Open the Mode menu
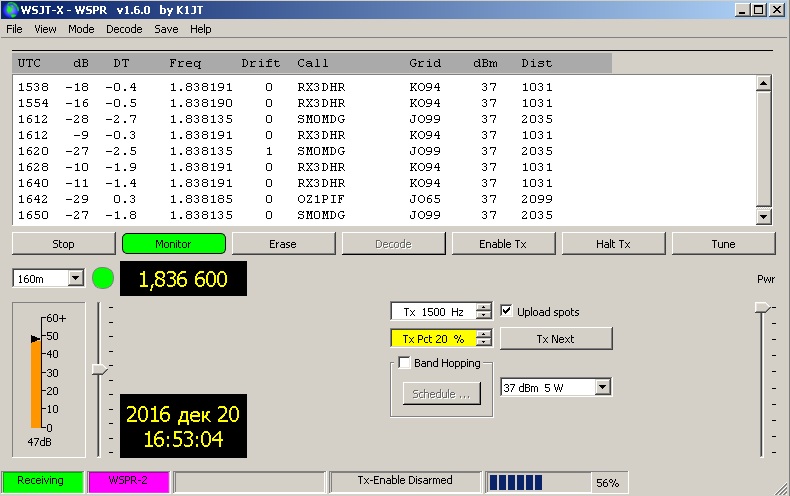The image size is (790, 496). 81,29
